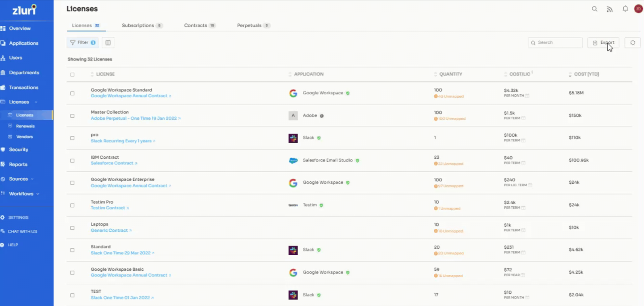Screen dimensions: 644x306
Task: Open the Generic Contract link
Action: point(111,231)
